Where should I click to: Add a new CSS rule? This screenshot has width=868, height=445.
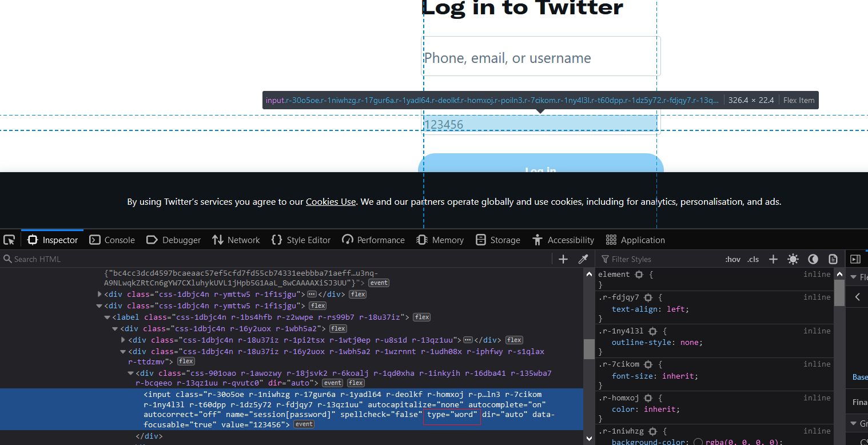pyautogui.click(x=773, y=259)
